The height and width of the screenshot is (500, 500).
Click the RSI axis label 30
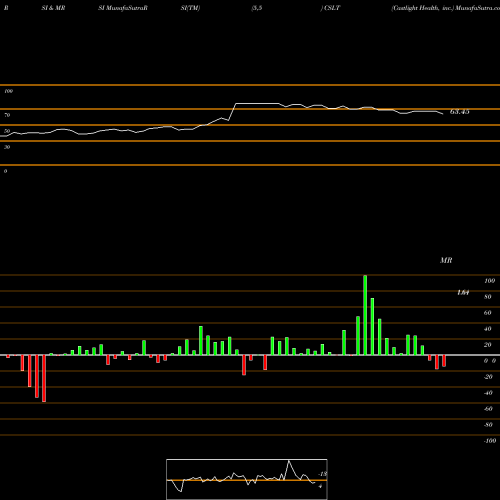pyautogui.click(x=7, y=147)
